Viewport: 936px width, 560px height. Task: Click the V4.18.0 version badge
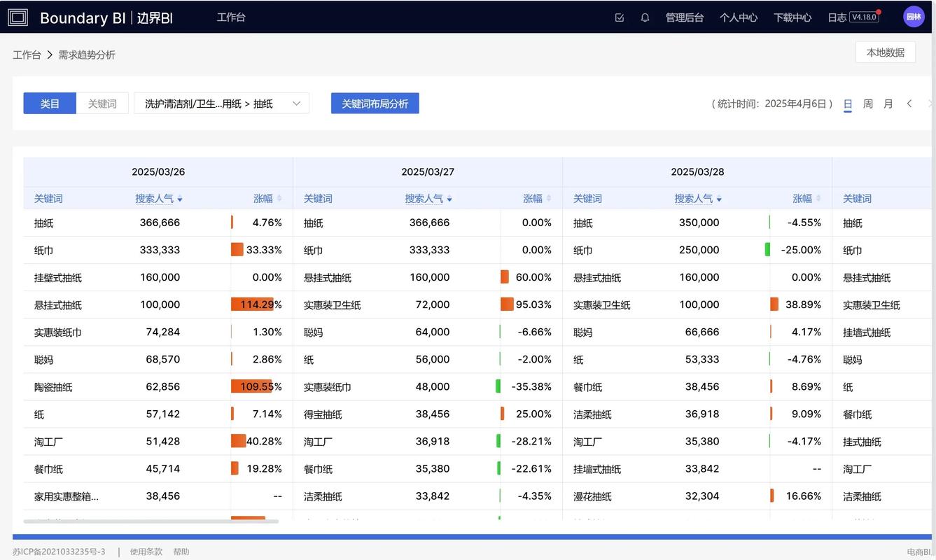[866, 16]
